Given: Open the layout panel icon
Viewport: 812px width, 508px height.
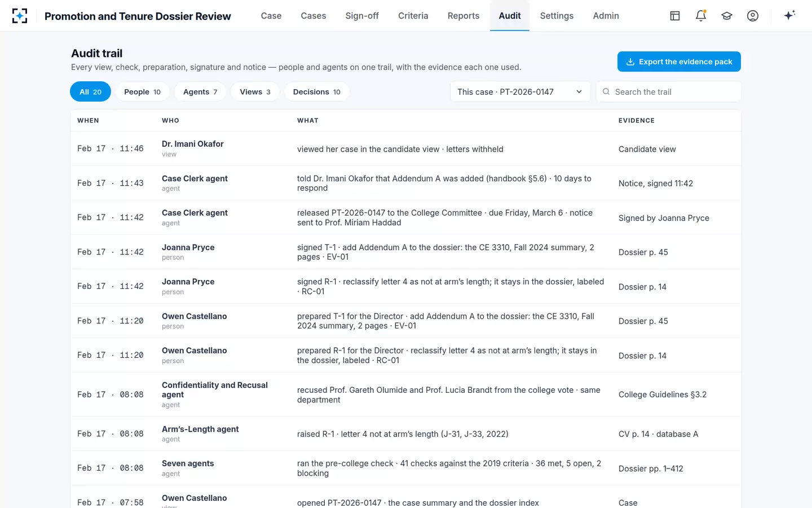Looking at the screenshot, I should [675, 16].
